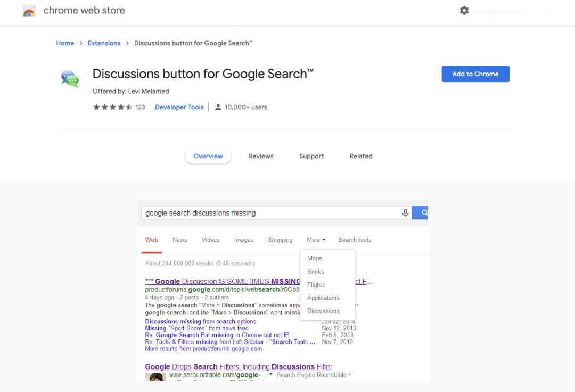Viewport: 575px width, 392px height.
Task: Open 'Google Discussion IS SOMETIMES MISSING' result
Action: [223, 282]
